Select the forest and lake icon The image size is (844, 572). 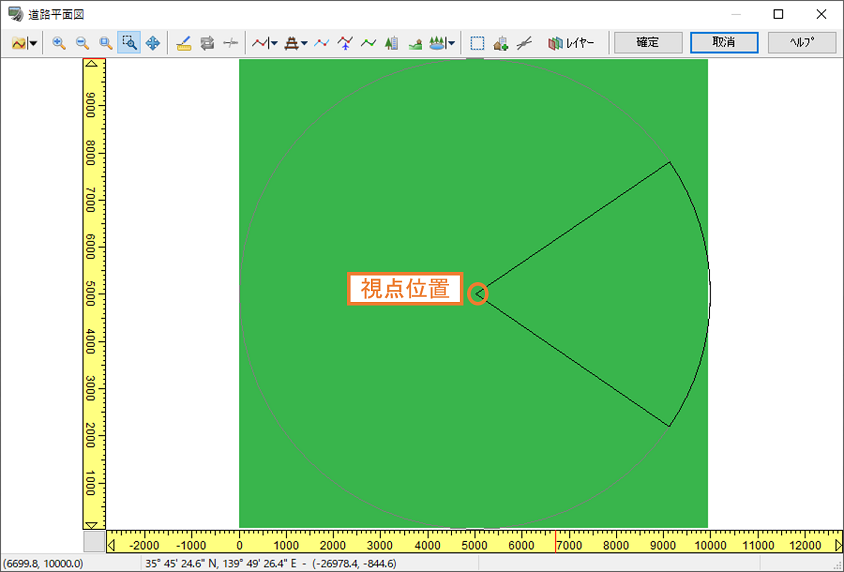point(436,43)
